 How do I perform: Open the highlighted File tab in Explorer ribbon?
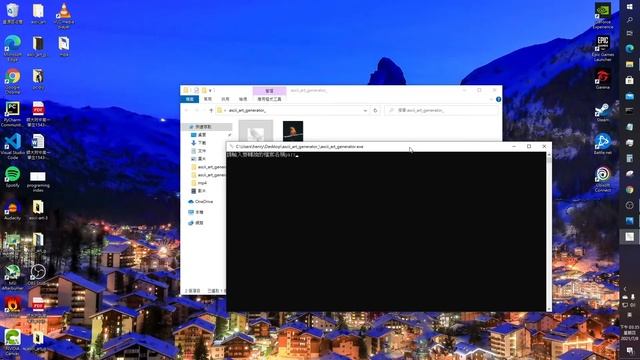189,99
